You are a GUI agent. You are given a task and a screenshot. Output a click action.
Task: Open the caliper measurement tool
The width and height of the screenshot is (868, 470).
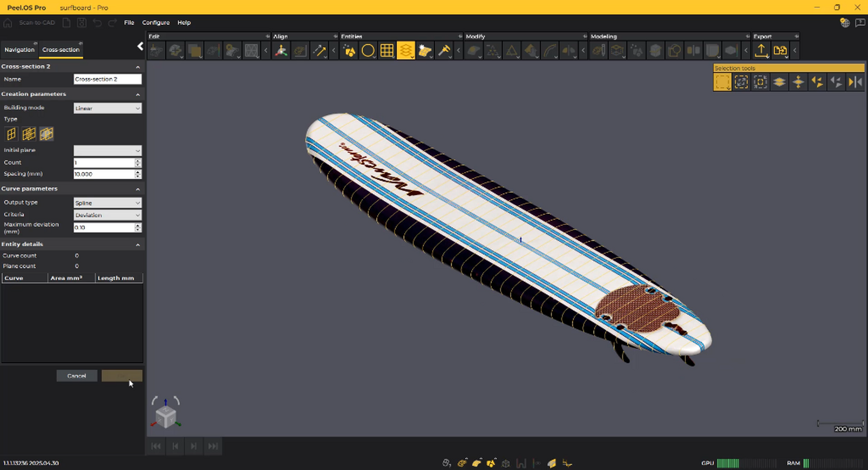click(444, 50)
